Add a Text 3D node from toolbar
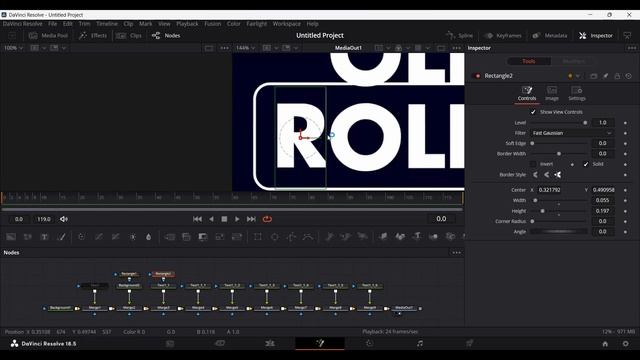Screen dimensions: 640x360 [x=417, y=237]
